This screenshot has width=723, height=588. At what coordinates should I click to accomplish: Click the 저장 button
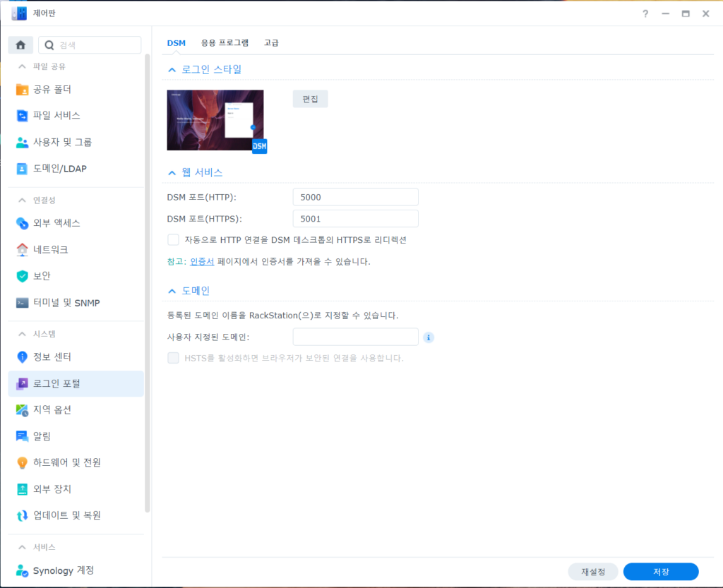[661, 572]
